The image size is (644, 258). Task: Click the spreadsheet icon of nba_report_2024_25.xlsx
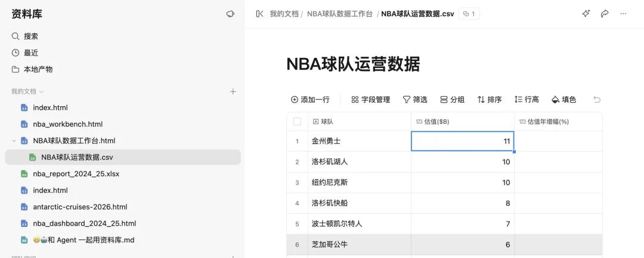[24, 174]
